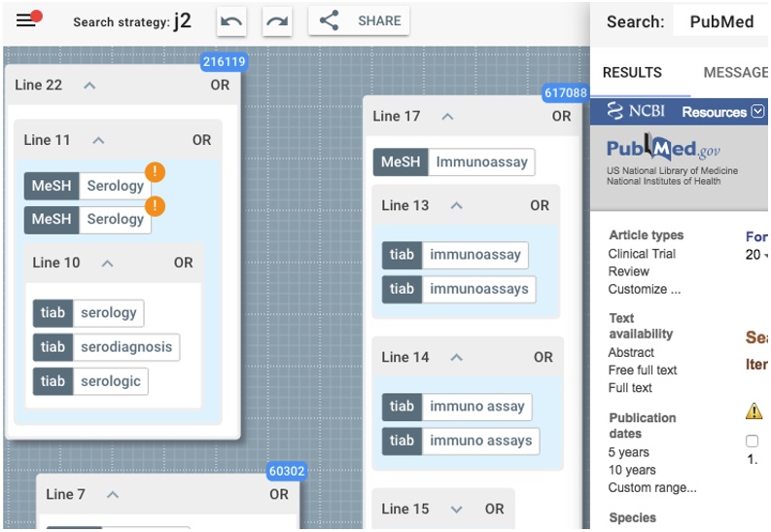Click the Share button
The width and height of the screenshot is (771, 532).
[359, 20]
